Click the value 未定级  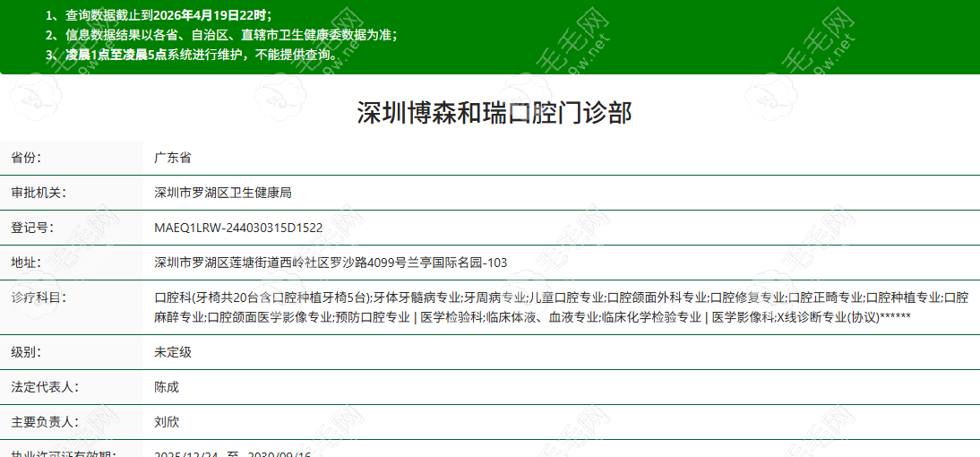(x=173, y=352)
